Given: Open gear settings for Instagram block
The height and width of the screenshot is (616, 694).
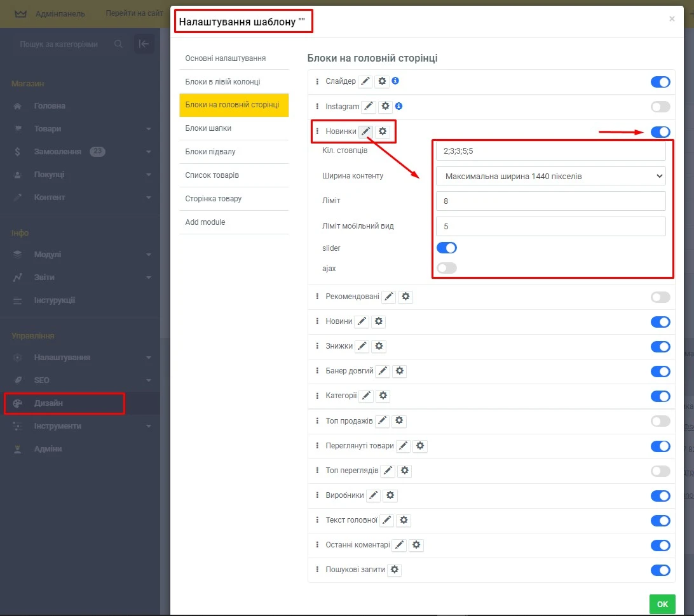Looking at the screenshot, I should (x=385, y=106).
